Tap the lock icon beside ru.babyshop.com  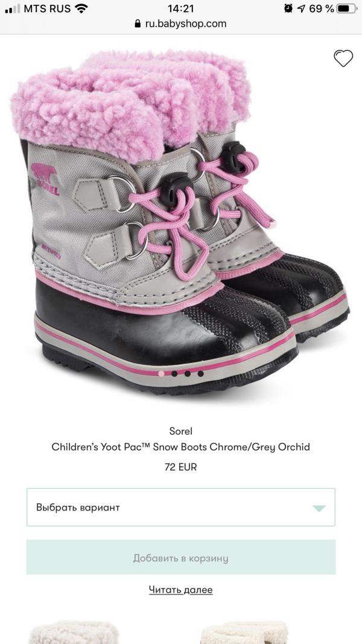pos(138,24)
